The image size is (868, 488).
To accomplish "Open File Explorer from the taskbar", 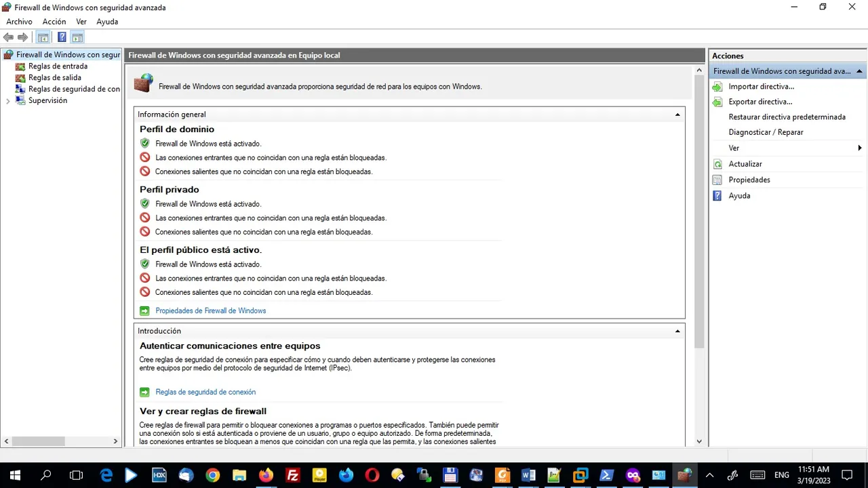I will [x=239, y=475].
